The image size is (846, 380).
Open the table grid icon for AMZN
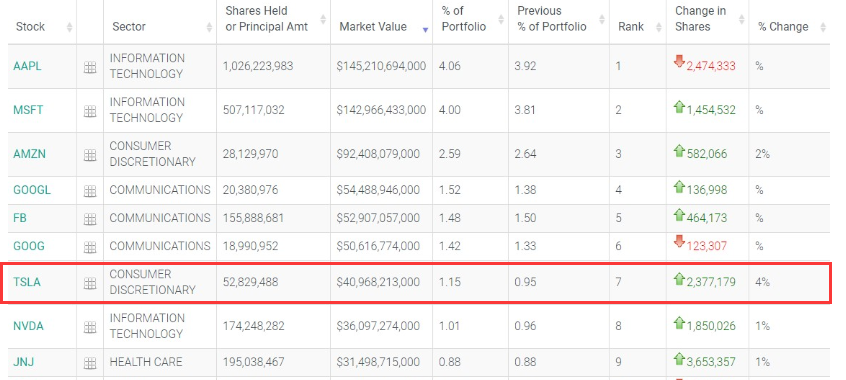90,155
